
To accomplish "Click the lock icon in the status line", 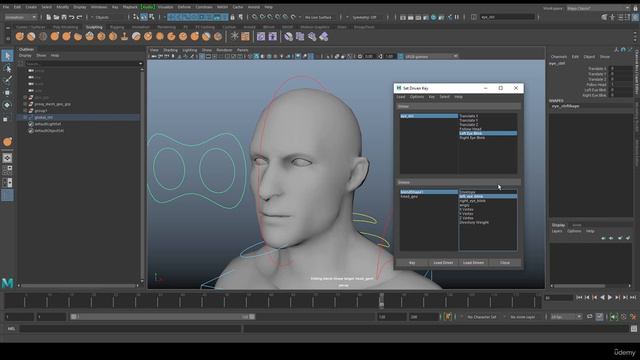I will [233, 17].
